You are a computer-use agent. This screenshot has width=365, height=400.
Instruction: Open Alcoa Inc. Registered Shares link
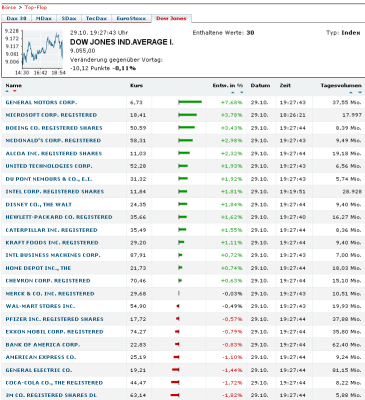click(54, 153)
